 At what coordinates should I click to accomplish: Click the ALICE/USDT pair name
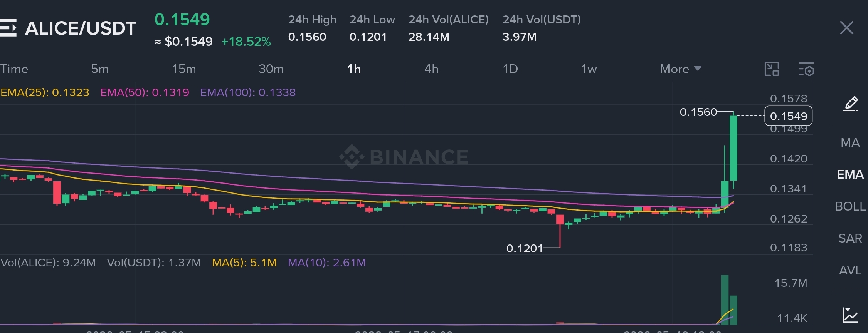pyautogui.click(x=81, y=28)
